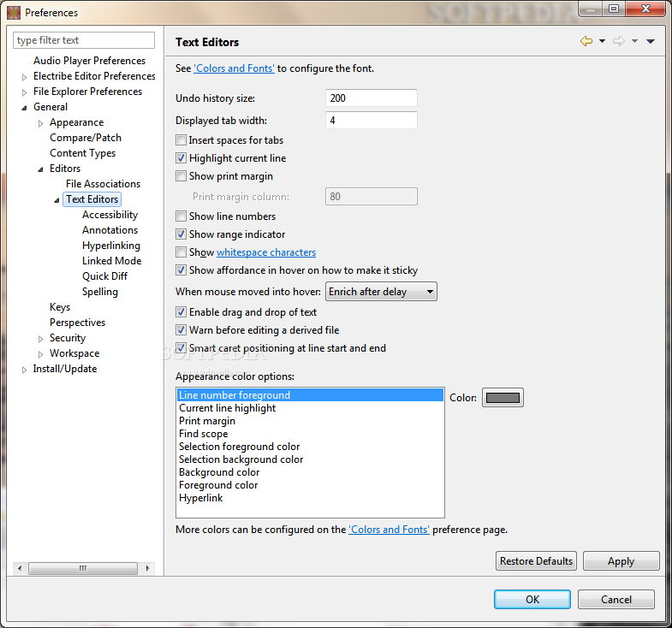Open the preferences view menu triangle
This screenshot has width=672, height=628.
coord(650,41)
